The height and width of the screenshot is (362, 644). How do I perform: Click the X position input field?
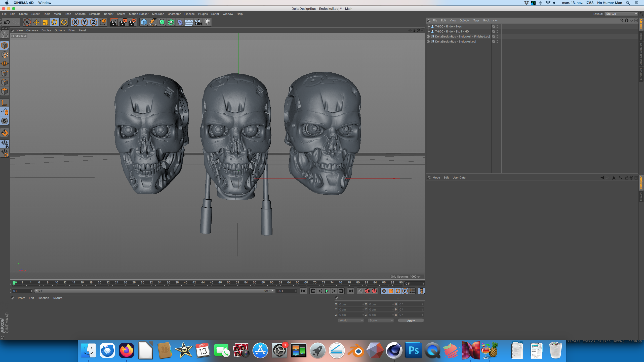351,304
